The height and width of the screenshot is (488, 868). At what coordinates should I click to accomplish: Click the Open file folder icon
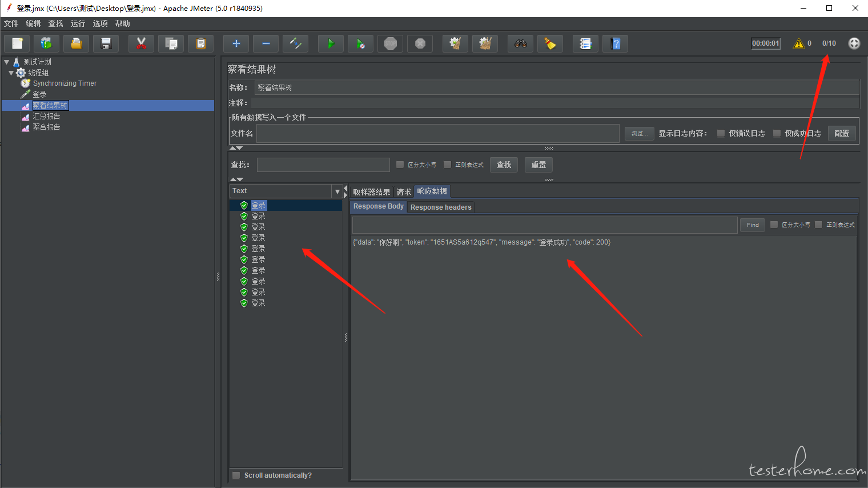point(76,43)
